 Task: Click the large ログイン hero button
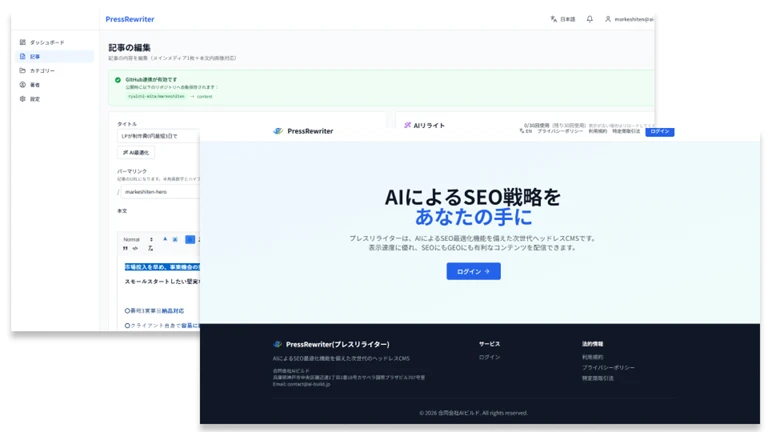473,271
